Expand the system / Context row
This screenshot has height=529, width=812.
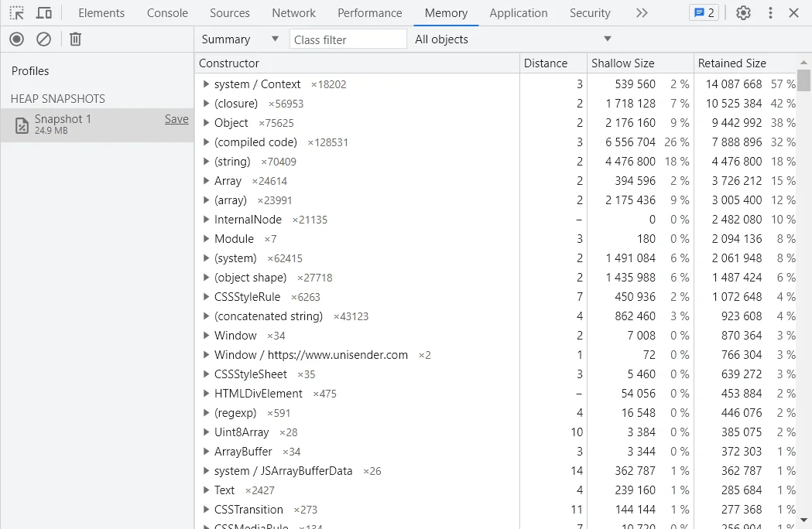[206, 84]
